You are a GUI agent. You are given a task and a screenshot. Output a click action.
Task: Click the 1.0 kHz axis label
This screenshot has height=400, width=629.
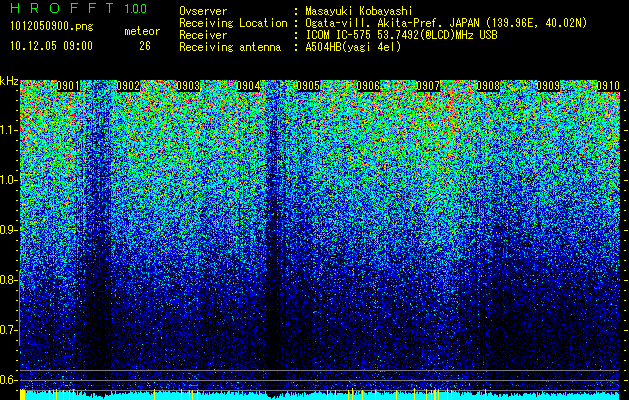tap(9, 180)
